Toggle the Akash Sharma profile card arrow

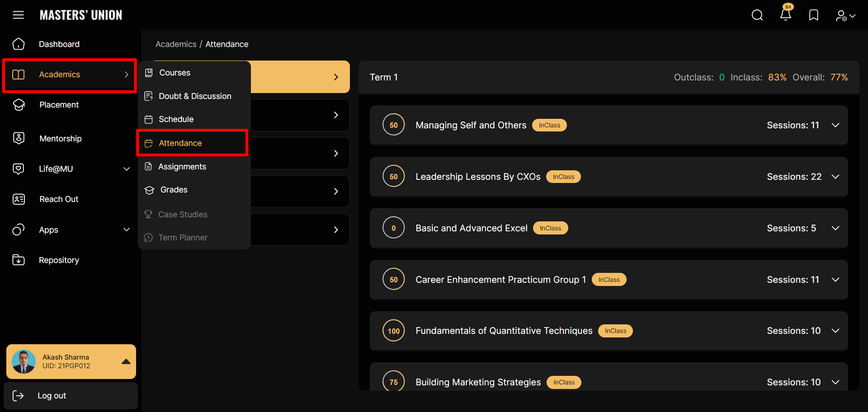click(x=126, y=361)
